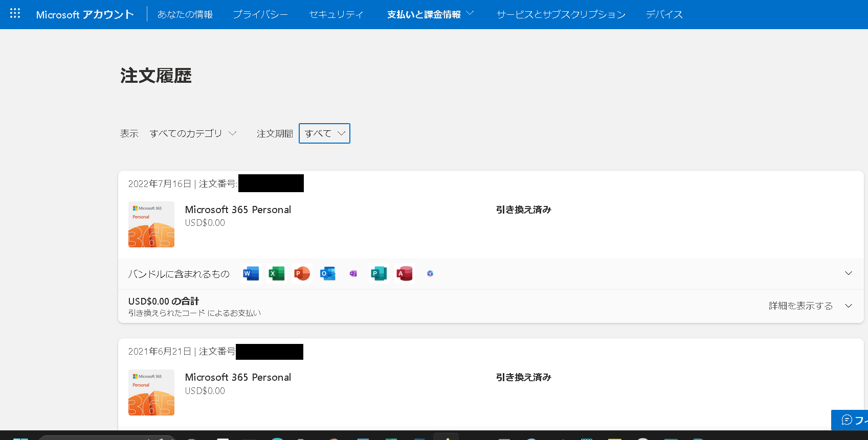Click the small OneNote icon in the bundle row
This screenshot has height=440, width=868.
pos(353,273)
